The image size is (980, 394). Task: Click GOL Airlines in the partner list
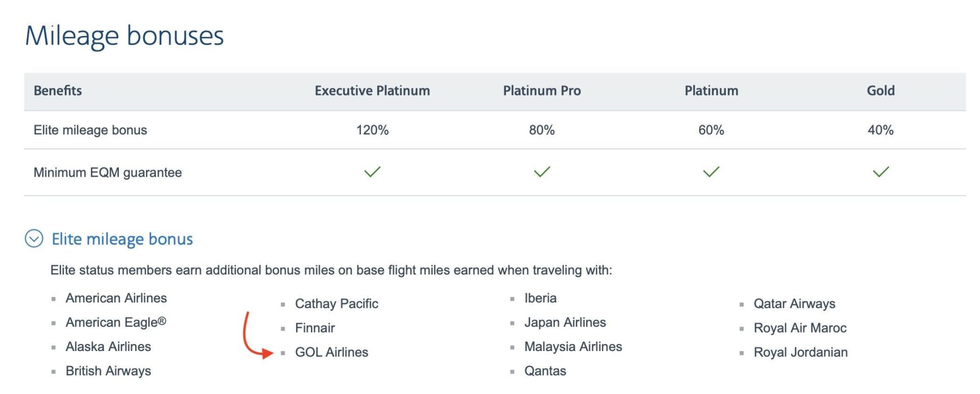click(x=331, y=352)
